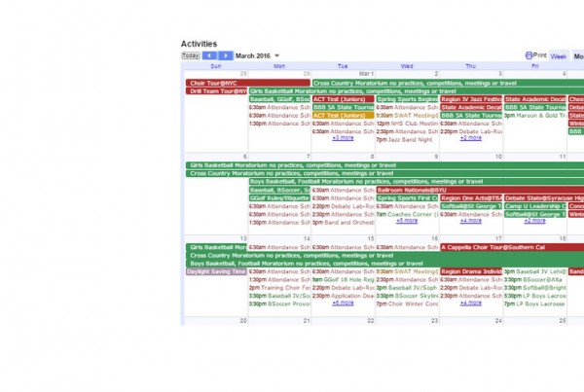Open the 3pm Band and Orchest event
The width and height of the screenshot is (584, 392).
tap(343, 223)
